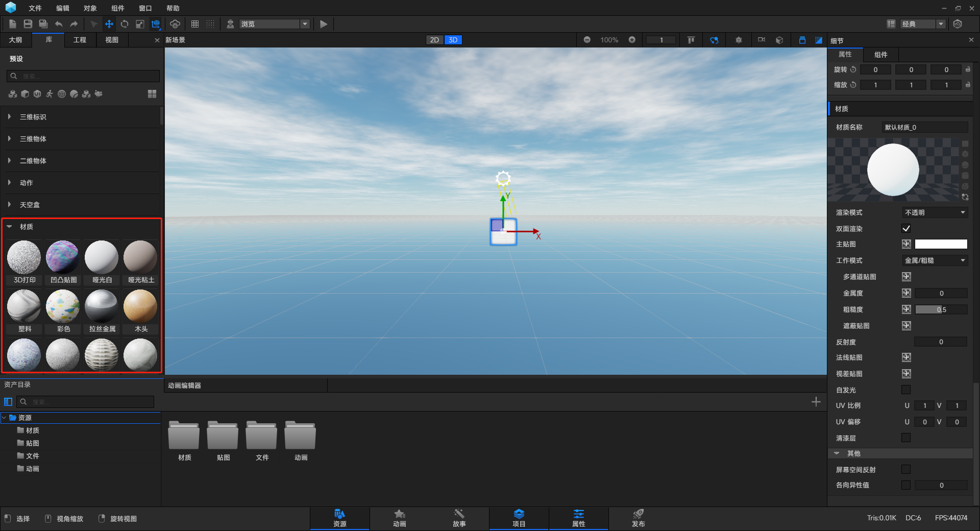Image resolution: width=980 pixels, height=531 pixels.
Task: Click the cloud model icon
Action: click(175, 24)
